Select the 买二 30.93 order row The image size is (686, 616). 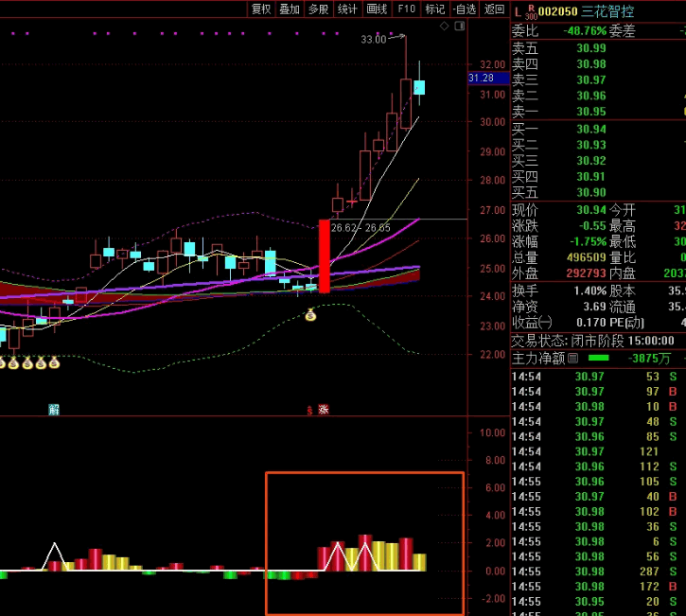598,145
